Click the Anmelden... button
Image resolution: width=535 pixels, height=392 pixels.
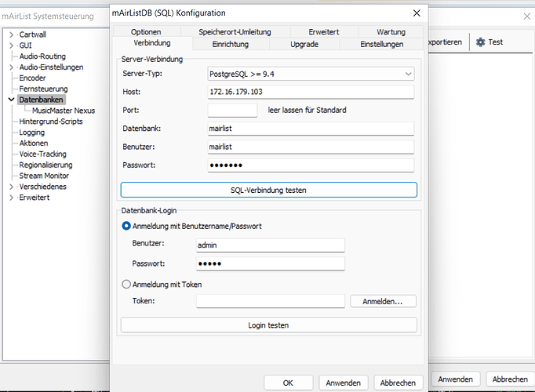tap(383, 301)
